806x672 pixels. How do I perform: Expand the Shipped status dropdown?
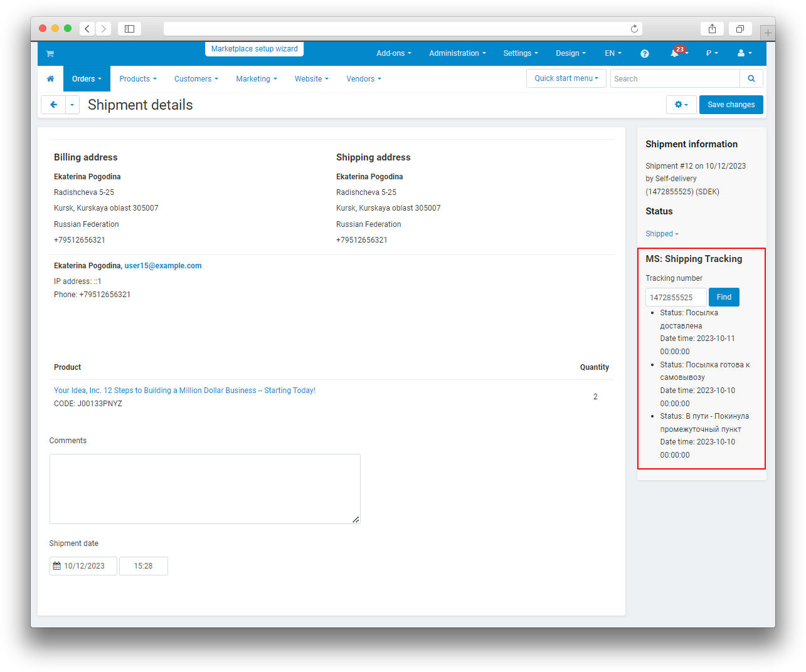tap(662, 234)
